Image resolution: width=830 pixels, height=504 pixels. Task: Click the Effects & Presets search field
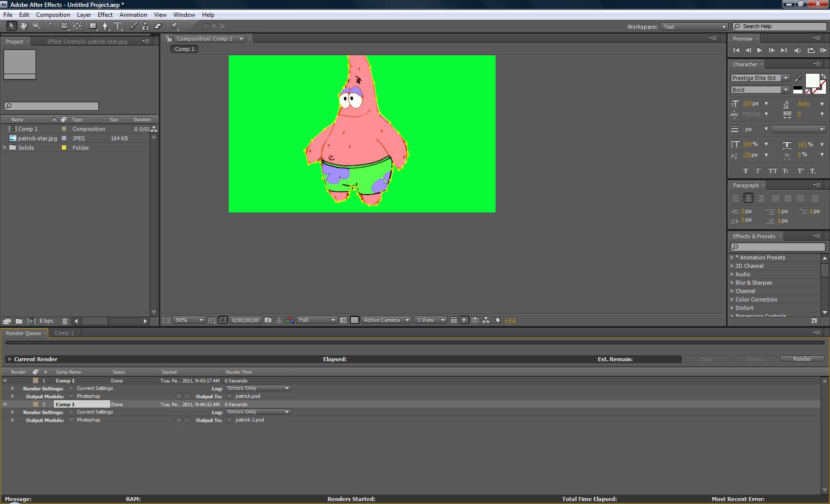coord(778,247)
